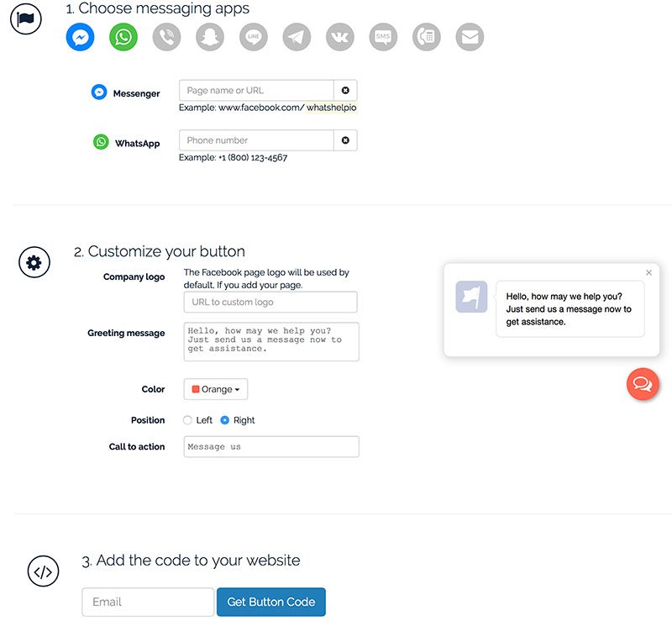Close the greeting message preview popup

tap(648, 272)
